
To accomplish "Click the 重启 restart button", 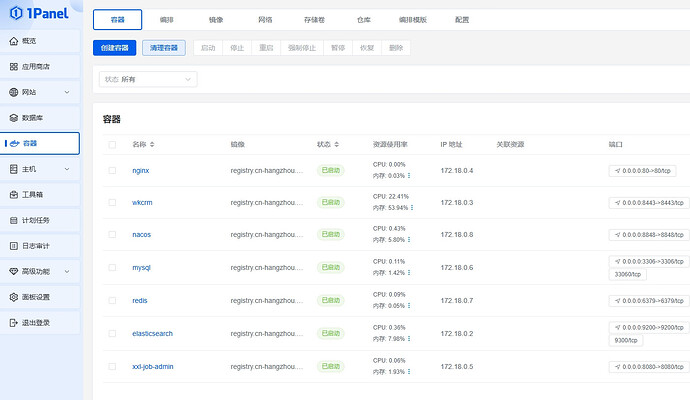I will pyautogui.click(x=266, y=48).
